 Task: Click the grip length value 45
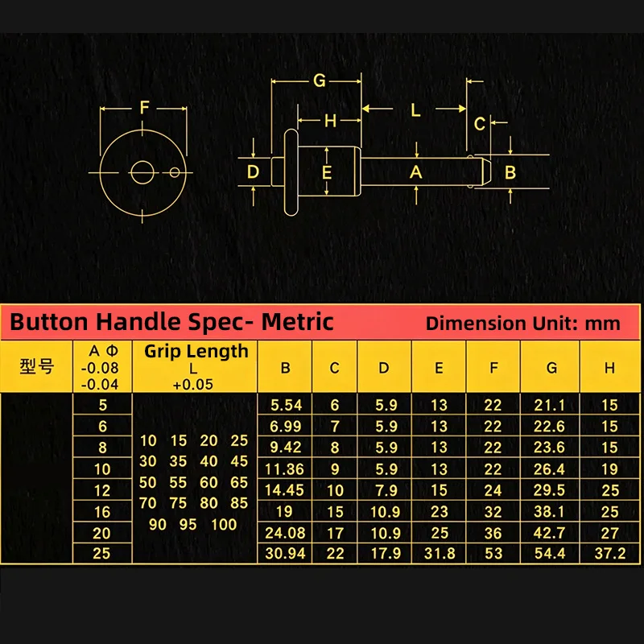(239, 461)
